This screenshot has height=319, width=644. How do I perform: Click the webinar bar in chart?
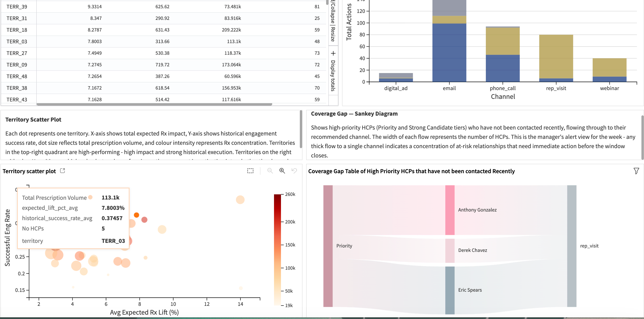coord(609,70)
